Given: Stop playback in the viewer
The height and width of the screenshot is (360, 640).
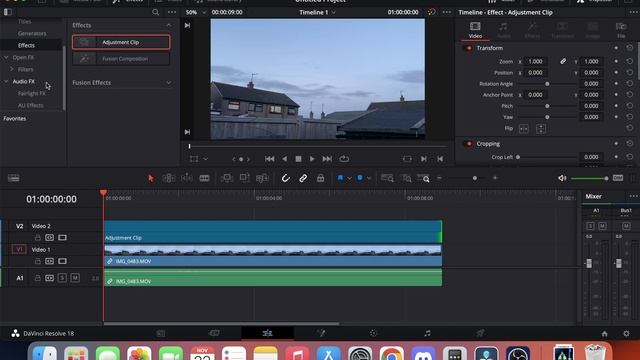Looking at the screenshot, I should coord(298,159).
